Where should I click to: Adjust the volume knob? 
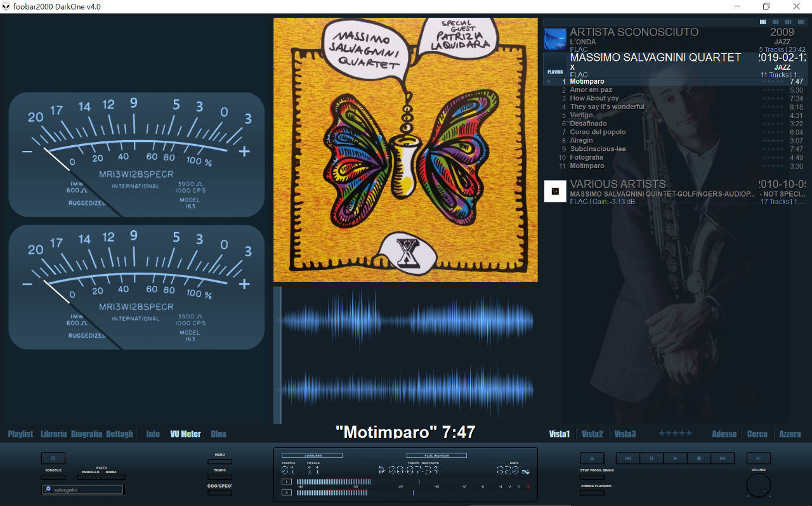tap(759, 485)
